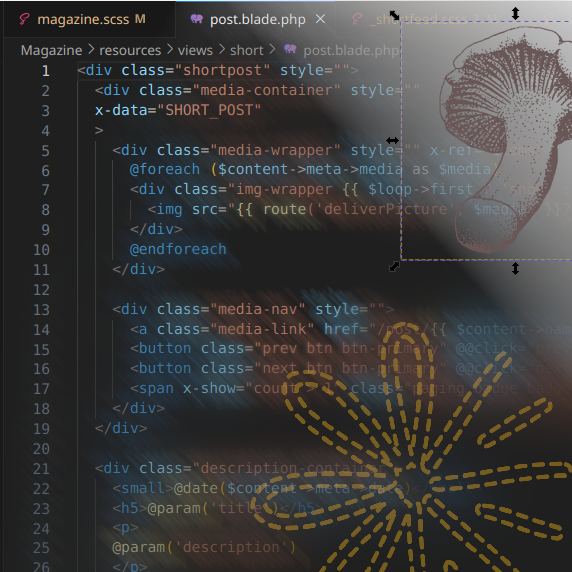Click the bottom-left diagonal resize handle
Screen dimensions: 572x572
pyautogui.click(x=394, y=267)
